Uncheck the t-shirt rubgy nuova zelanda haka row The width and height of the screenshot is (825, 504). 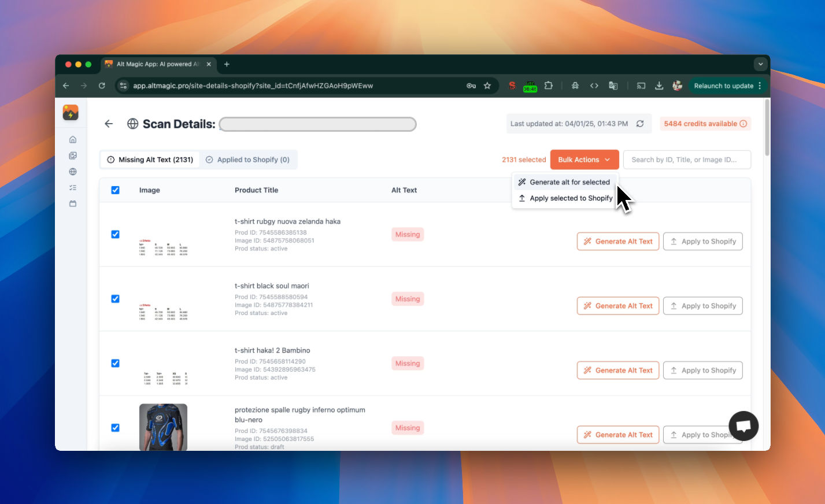[115, 234]
